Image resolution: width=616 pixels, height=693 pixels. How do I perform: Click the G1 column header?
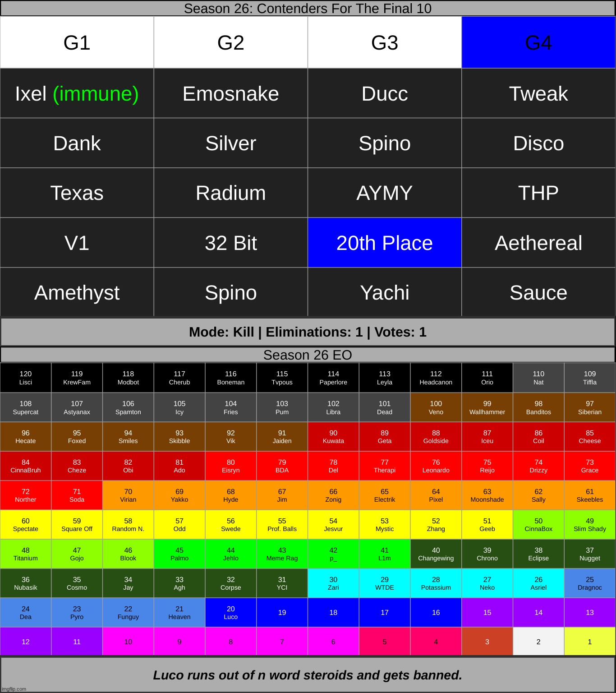[x=77, y=42]
